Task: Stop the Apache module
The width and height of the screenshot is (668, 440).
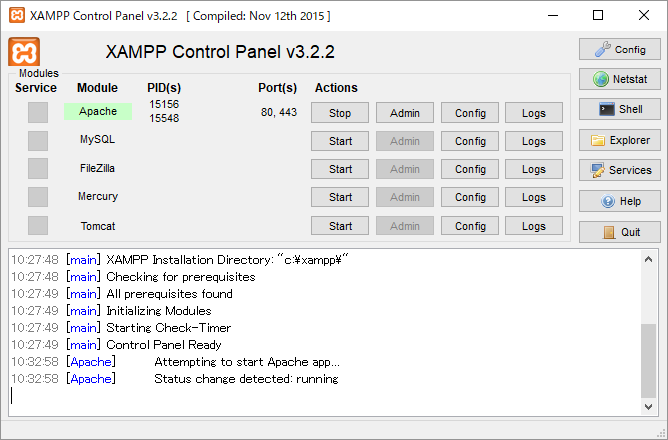Action: point(340,113)
